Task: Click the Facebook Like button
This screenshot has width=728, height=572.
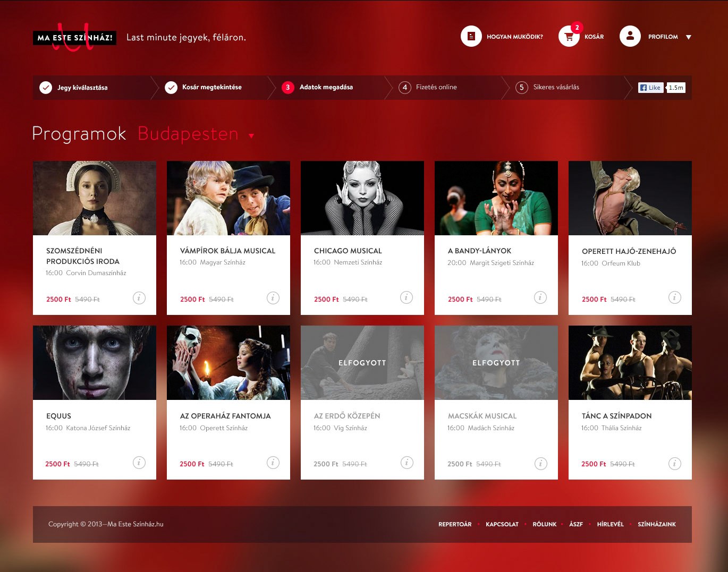Action: coord(651,88)
